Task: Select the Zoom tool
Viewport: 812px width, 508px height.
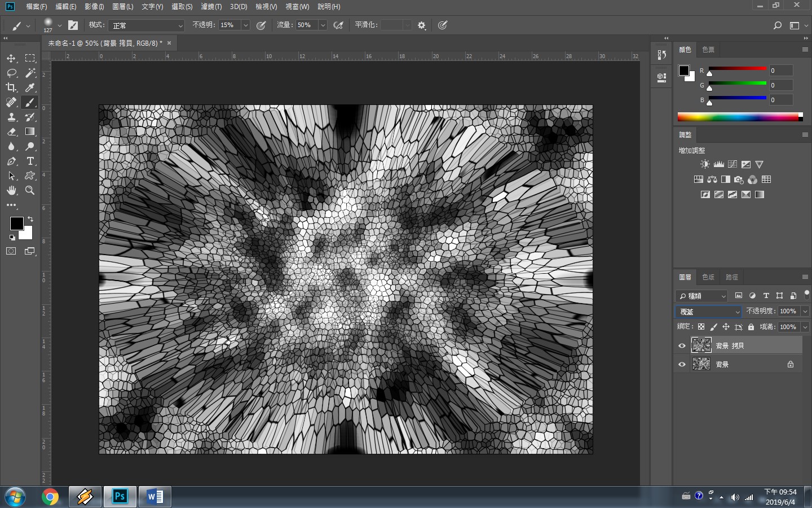Action: pyautogui.click(x=30, y=190)
